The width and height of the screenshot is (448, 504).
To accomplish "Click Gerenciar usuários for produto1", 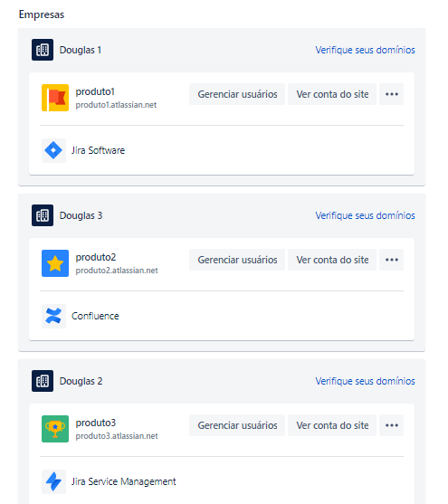I will click(x=237, y=94).
